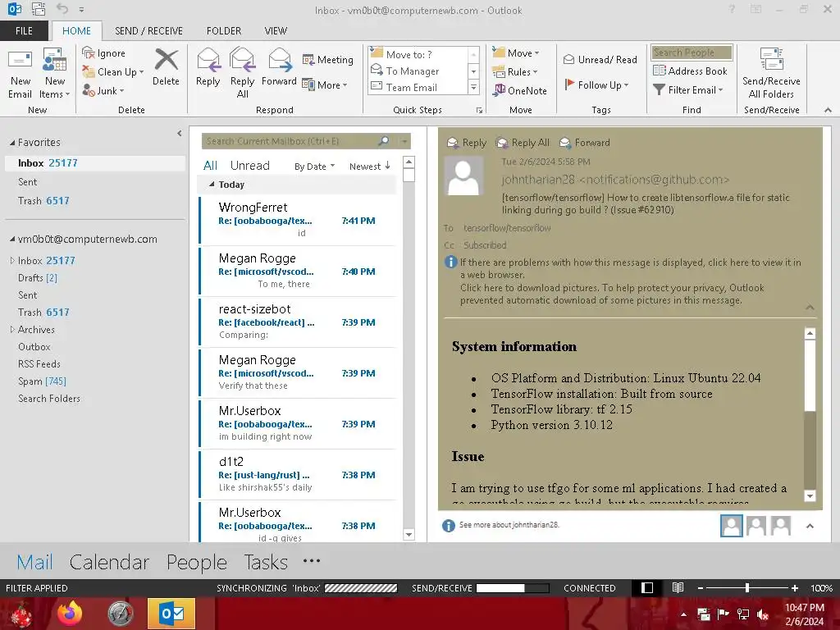Open the Junk options dropdown
840x630 pixels.
[103, 90]
